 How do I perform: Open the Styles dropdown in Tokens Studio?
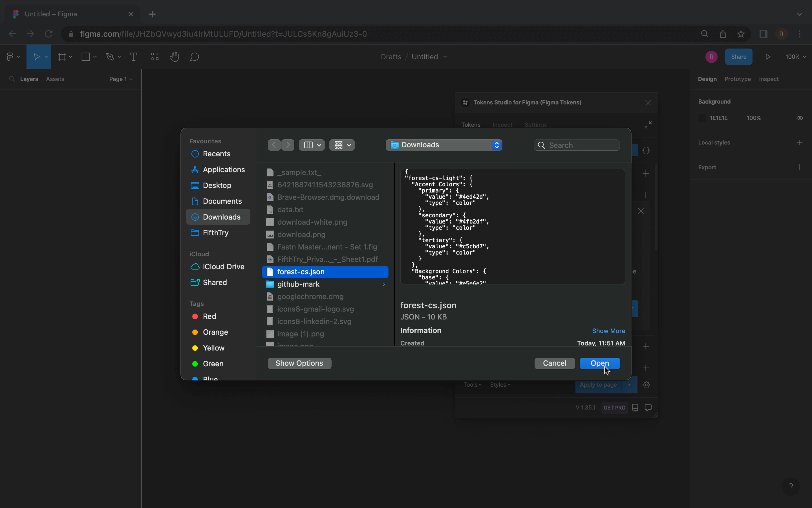click(x=500, y=385)
